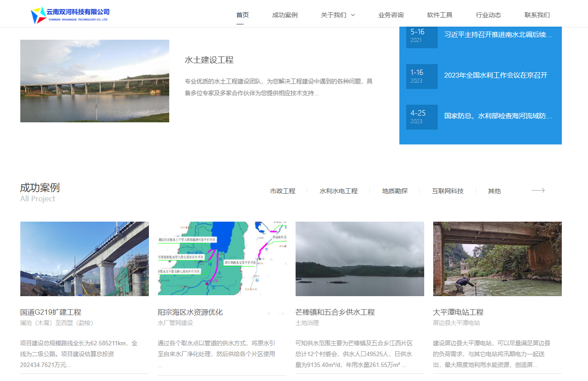Open the 首页 navigation item
This screenshot has height=381, width=588.
point(242,15)
